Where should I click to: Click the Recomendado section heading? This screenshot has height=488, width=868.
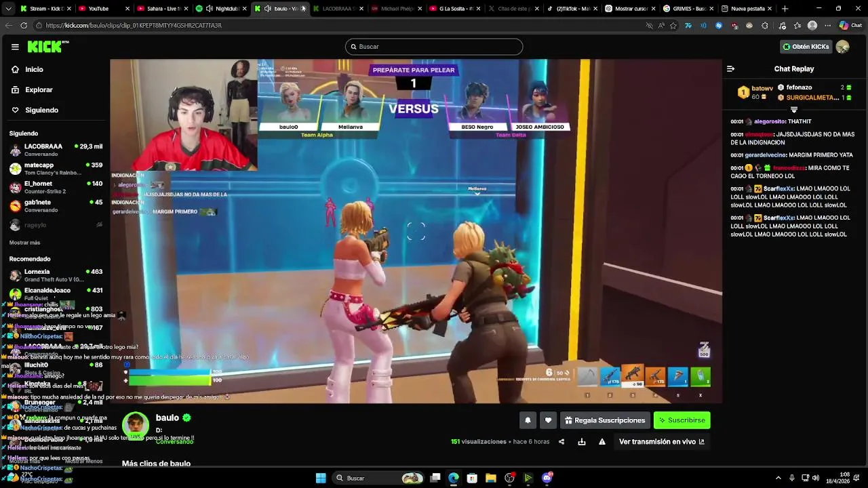[30, 259]
